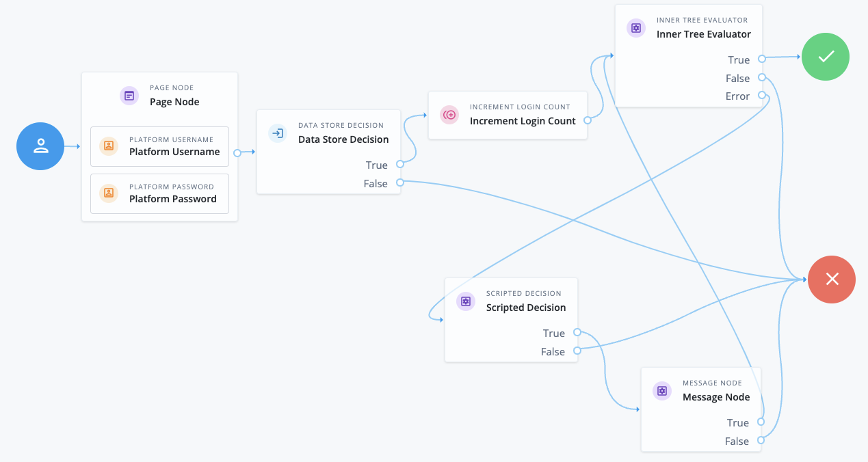The width and height of the screenshot is (868, 462).
Task: Click the Scripted Decision node title
Action: [x=525, y=308]
